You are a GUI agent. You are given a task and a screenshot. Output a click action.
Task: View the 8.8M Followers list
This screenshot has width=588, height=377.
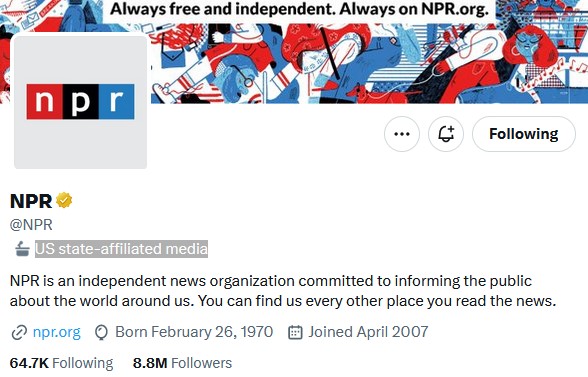(x=182, y=363)
